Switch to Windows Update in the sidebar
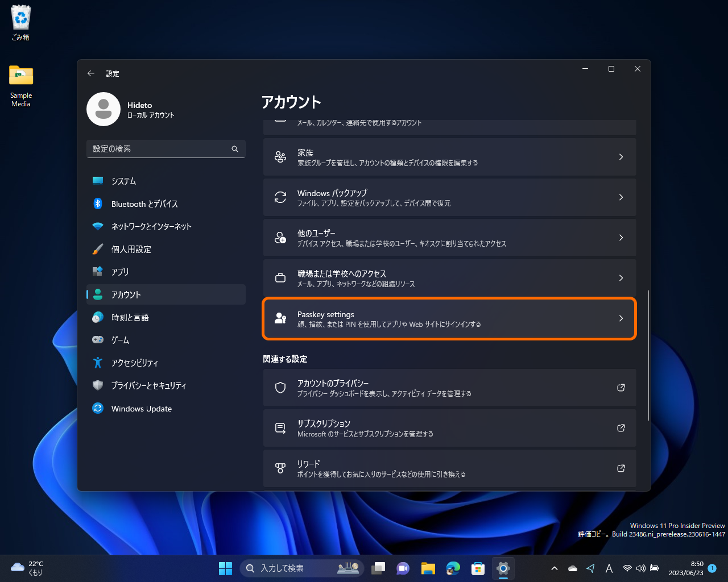The width and height of the screenshot is (728, 582). (141, 408)
